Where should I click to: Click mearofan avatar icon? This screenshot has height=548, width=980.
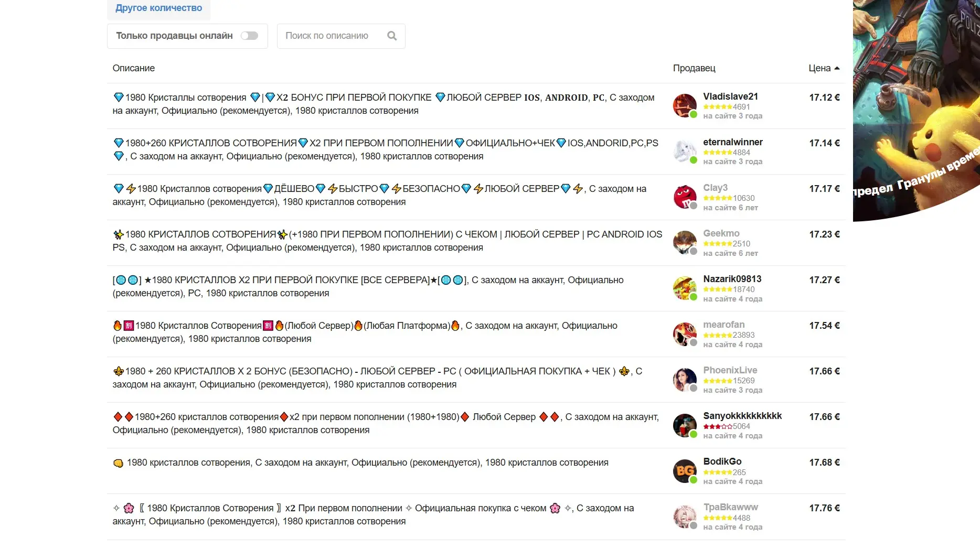pos(685,334)
